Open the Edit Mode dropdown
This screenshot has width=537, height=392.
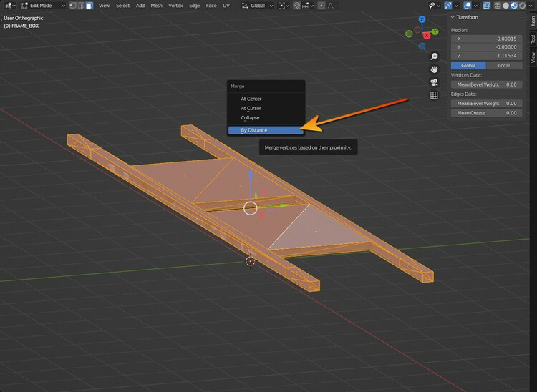coord(43,6)
